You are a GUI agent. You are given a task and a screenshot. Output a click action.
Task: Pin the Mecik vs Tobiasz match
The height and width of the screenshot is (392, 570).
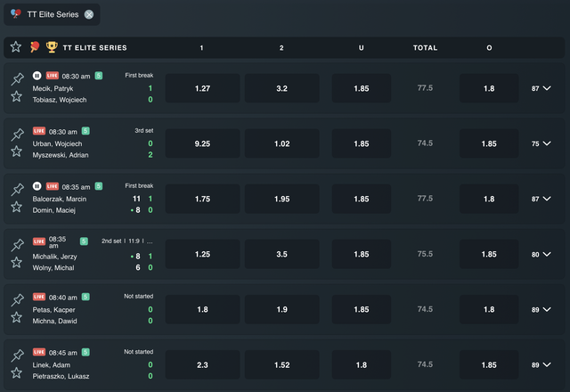tap(17, 78)
